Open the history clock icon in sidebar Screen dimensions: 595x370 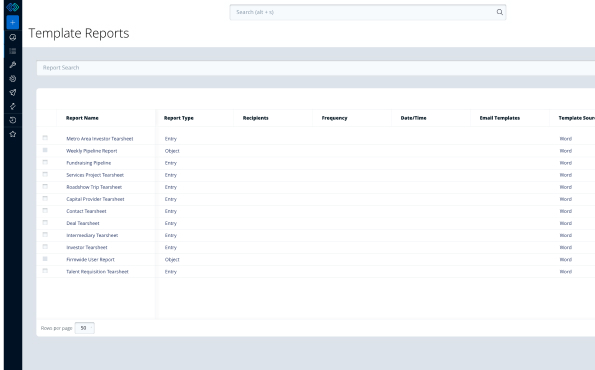click(13, 120)
